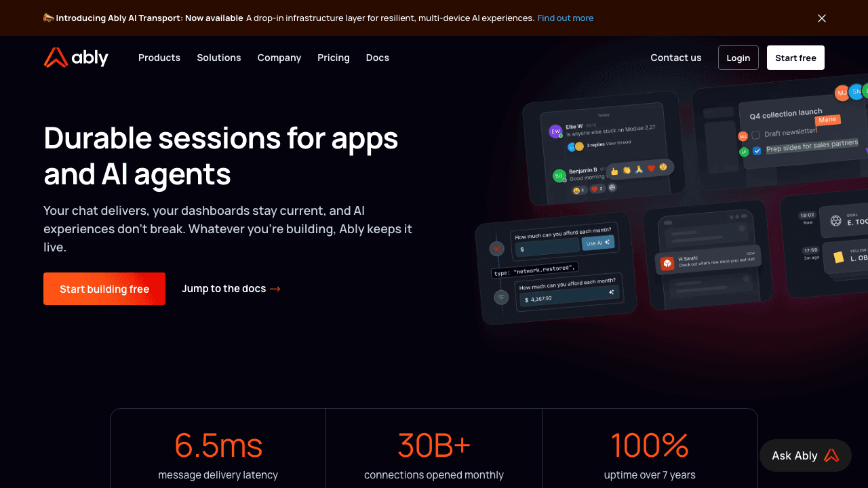Click the green wifi icon near the restored form

click(501, 297)
